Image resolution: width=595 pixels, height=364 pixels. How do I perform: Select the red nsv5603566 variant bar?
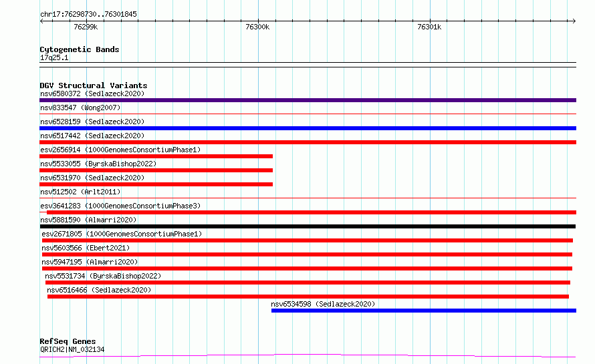click(307, 254)
